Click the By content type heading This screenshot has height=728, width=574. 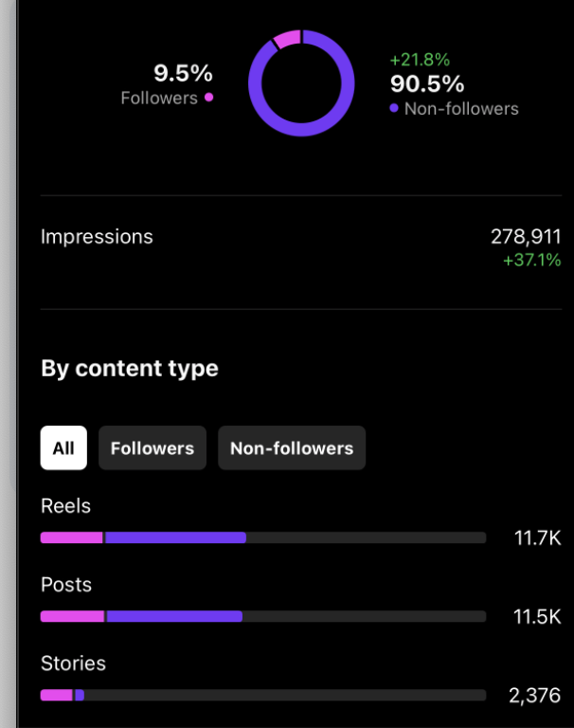point(130,369)
